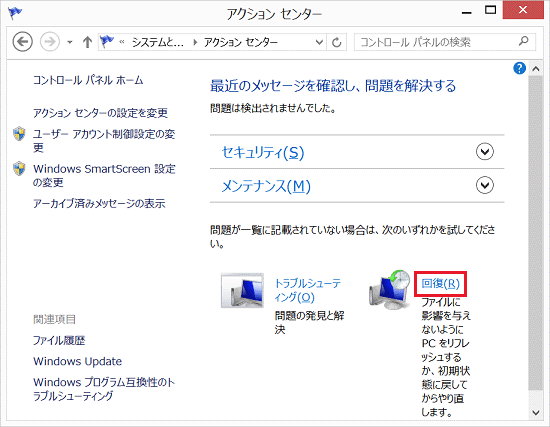
Task: Maximize the アクション センター window
Action: (x=490, y=11)
